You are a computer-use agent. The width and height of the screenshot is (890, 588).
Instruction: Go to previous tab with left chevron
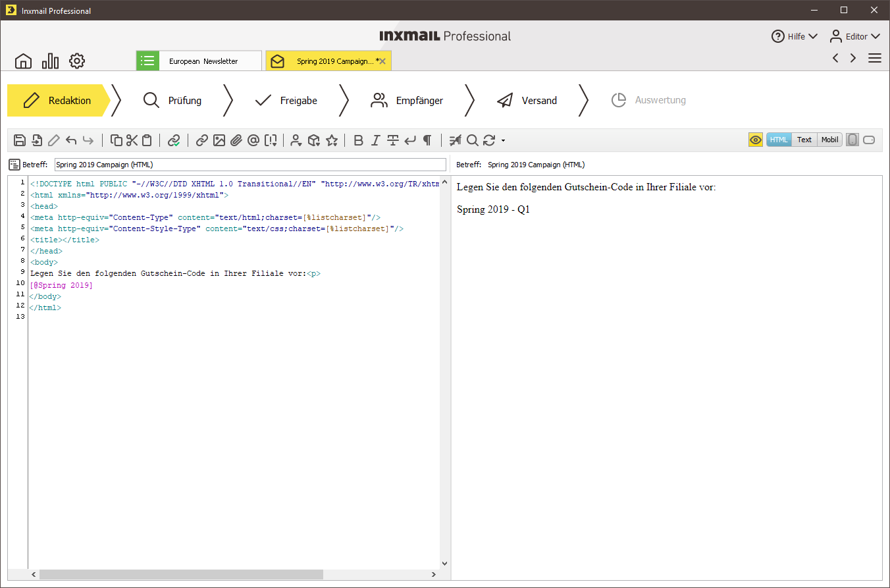pyautogui.click(x=835, y=58)
